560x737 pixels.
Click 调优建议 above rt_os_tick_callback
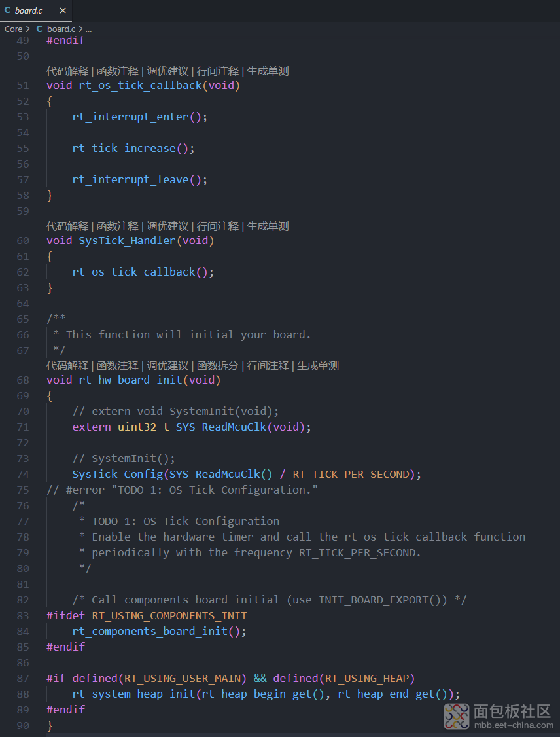(167, 71)
